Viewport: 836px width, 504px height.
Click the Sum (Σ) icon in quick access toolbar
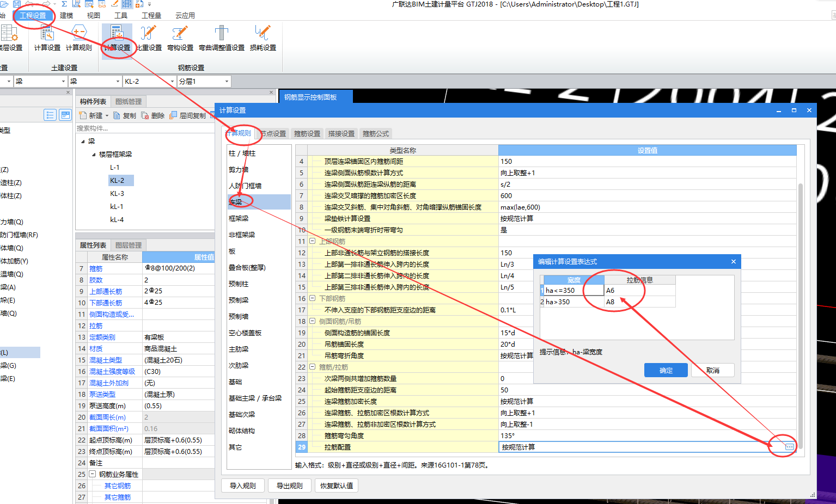tap(64, 4)
